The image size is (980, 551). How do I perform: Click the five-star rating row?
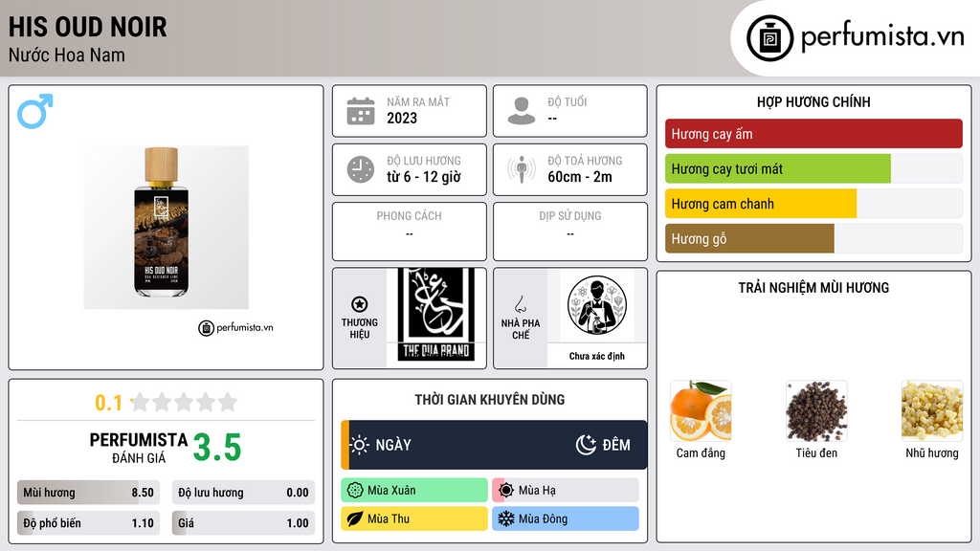[x=185, y=402]
